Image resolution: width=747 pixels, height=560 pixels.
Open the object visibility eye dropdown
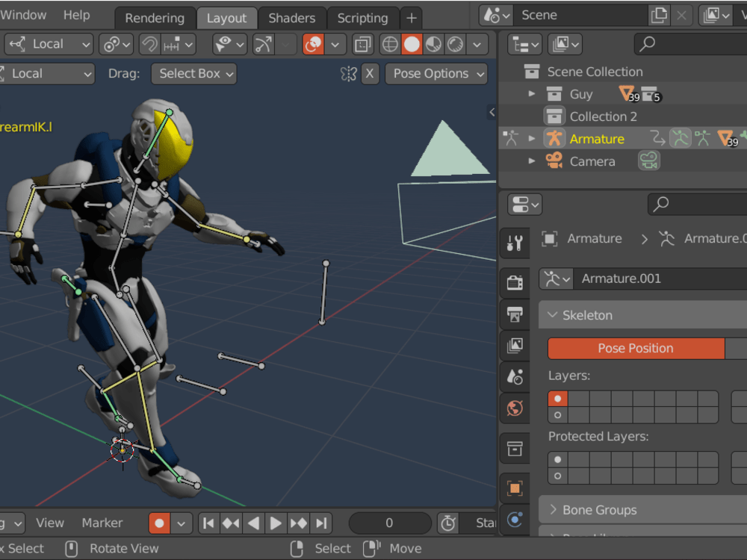pos(229,44)
